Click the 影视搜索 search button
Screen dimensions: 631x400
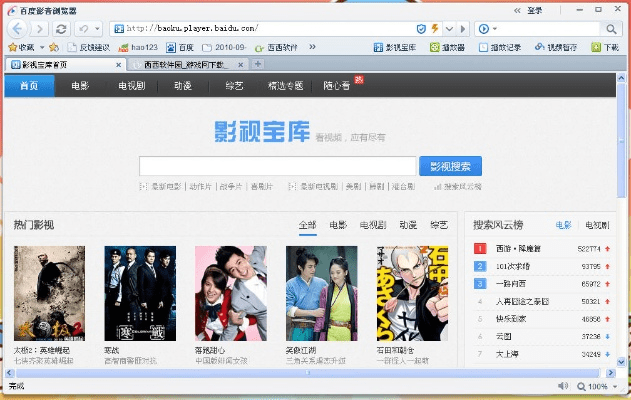pyautogui.click(x=450, y=166)
